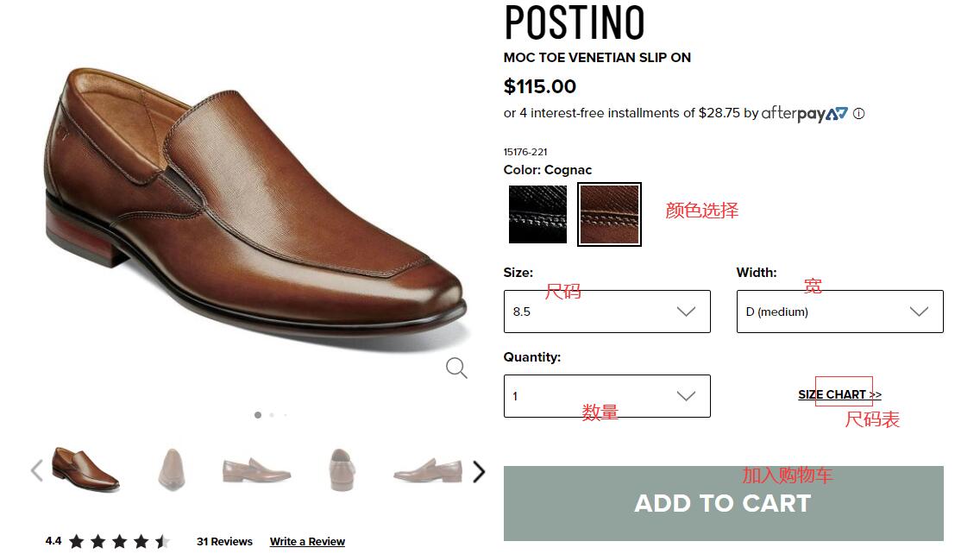This screenshot has width=980, height=554.
Task: Select the second image carousel dot
Action: (272, 415)
